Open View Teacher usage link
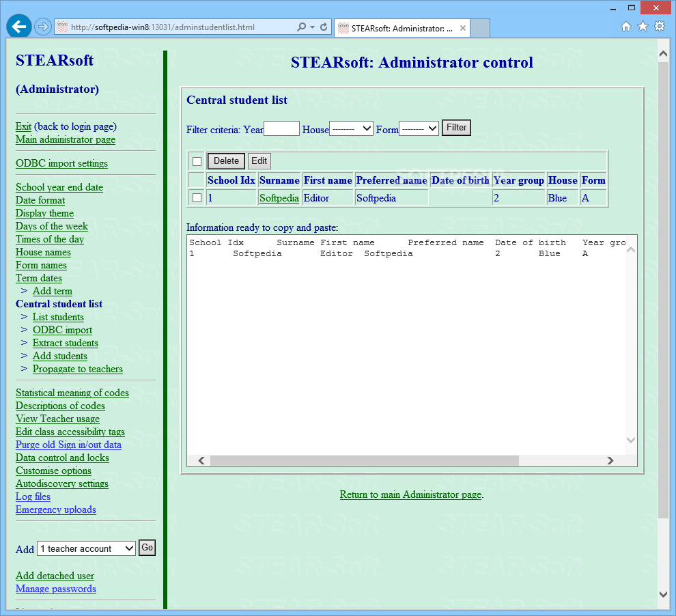Viewport: 676px width, 616px height. pyautogui.click(x=58, y=419)
